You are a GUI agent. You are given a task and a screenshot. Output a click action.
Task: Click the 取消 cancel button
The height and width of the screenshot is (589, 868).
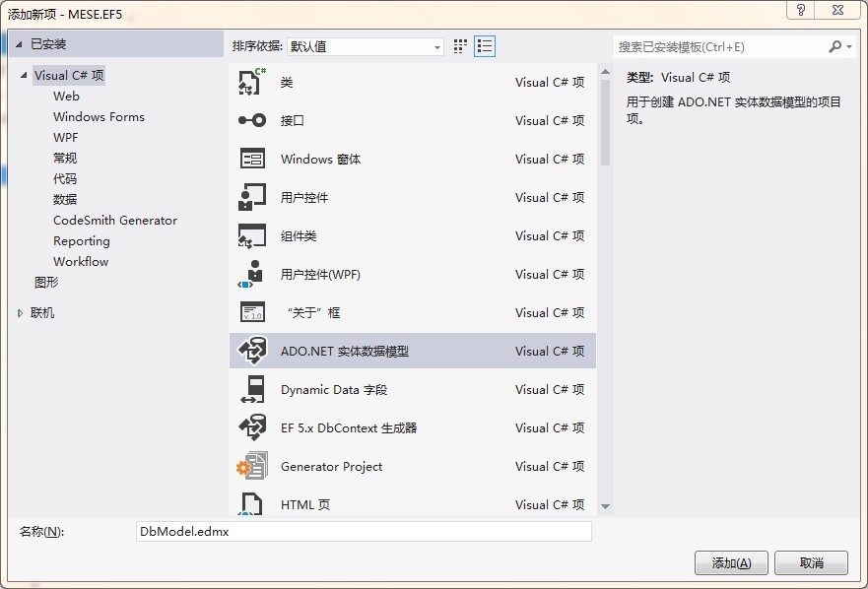coord(811,562)
